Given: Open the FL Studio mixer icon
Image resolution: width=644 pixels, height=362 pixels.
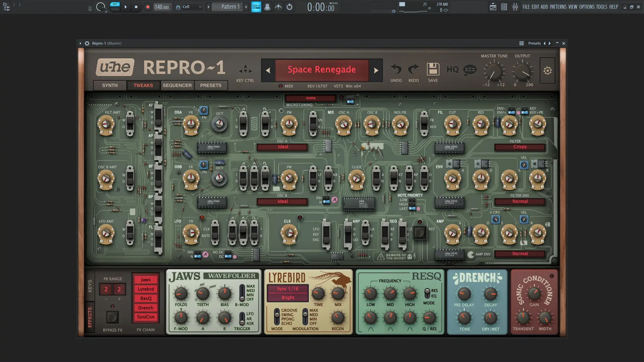Looking at the screenshot, I should (x=515, y=7).
